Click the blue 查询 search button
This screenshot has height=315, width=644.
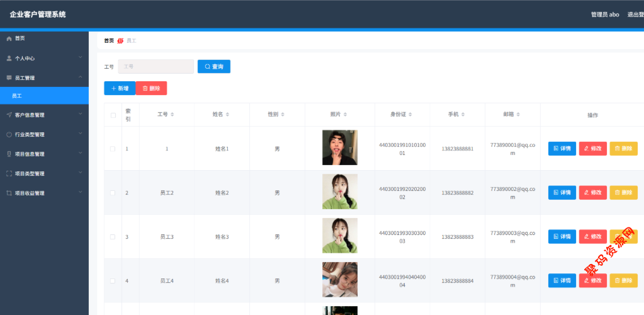click(x=214, y=67)
